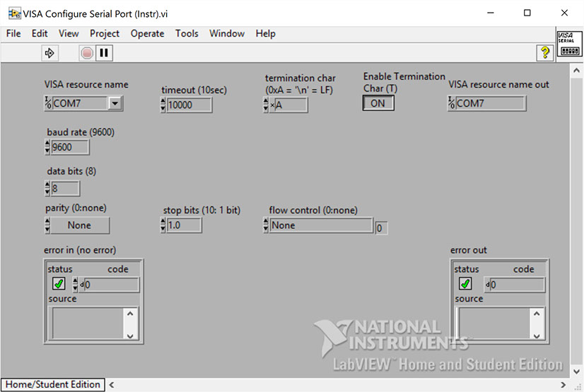The image size is (584, 392).
Task: Click the horizontal scrollbar right arrow
Action: click(x=563, y=384)
